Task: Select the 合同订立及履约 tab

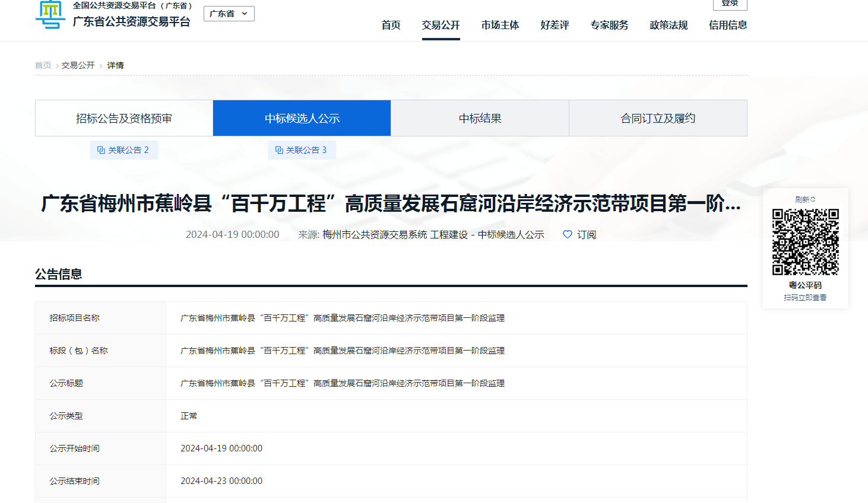Action: 658,118
